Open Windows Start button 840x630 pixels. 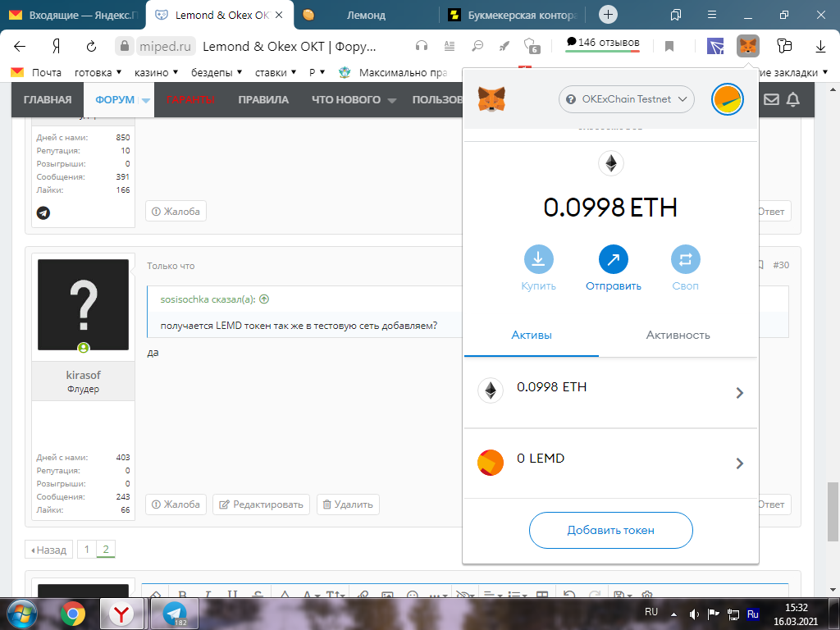21,614
